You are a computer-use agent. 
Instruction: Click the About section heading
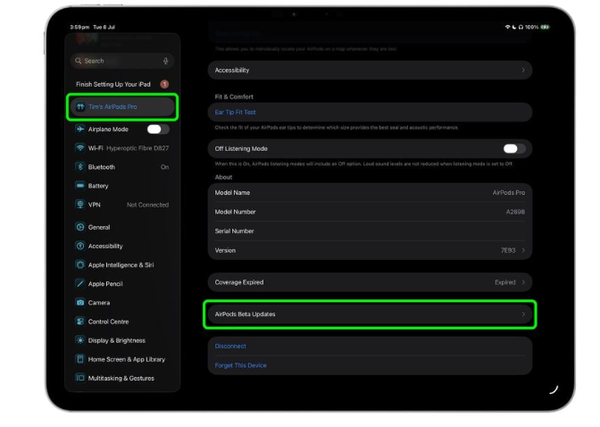click(x=223, y=177)
